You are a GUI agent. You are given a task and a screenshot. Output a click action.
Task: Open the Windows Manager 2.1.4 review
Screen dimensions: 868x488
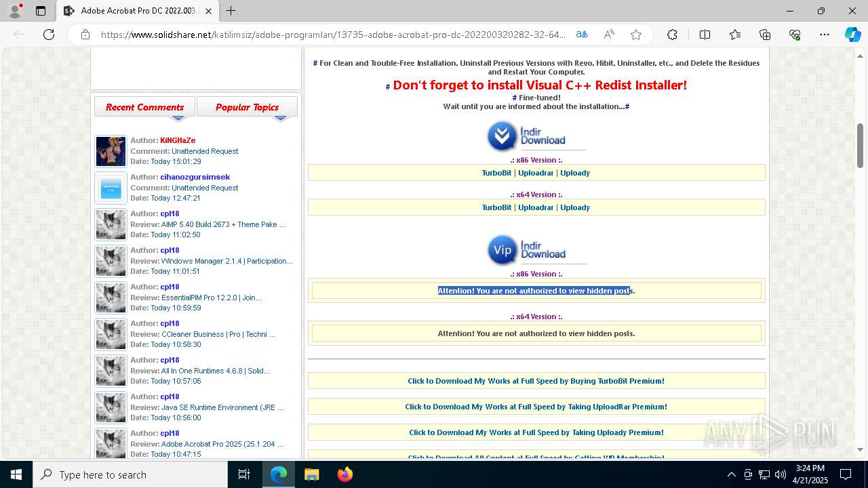point(226,261)
